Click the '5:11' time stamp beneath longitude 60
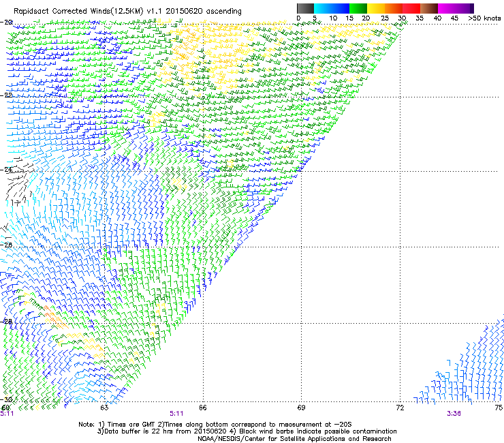Image resolution: width=504 pixels, height=443 pixels. 7,414
